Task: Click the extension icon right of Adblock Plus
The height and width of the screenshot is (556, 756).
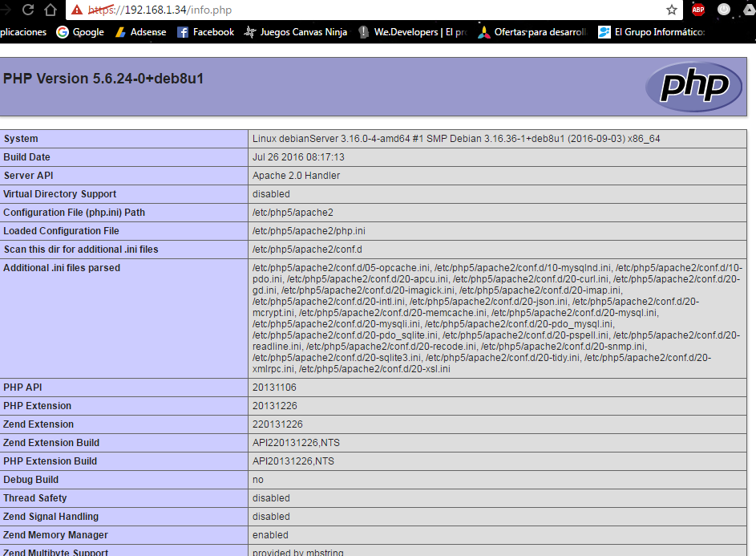Action: coord(725,10)
